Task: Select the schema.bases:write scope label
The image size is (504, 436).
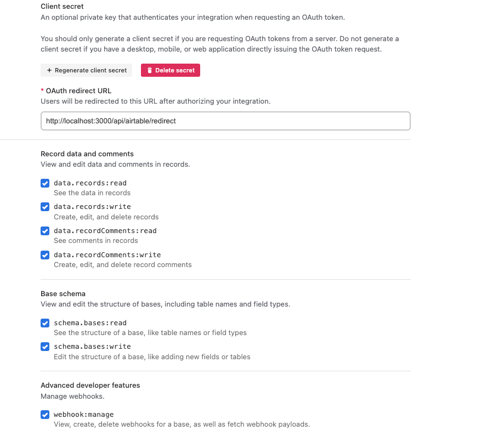Action: [x=92, y=346]
